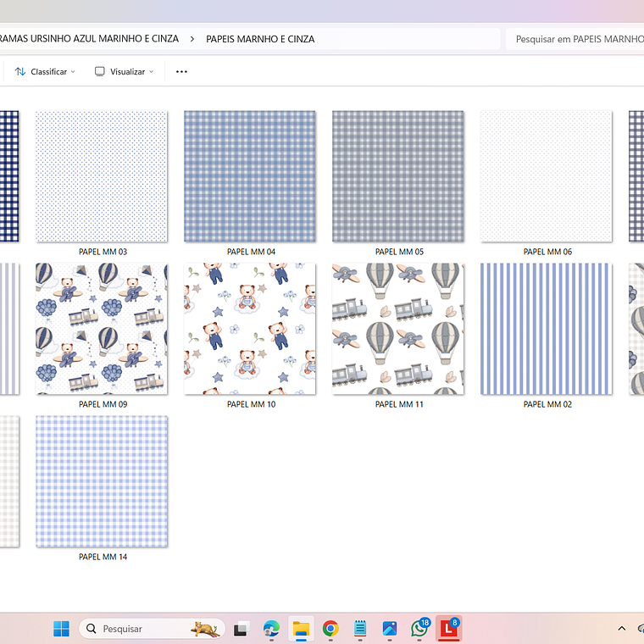Open Task View from the taskbar
This screenshot has width=644, height=644.
241,629
